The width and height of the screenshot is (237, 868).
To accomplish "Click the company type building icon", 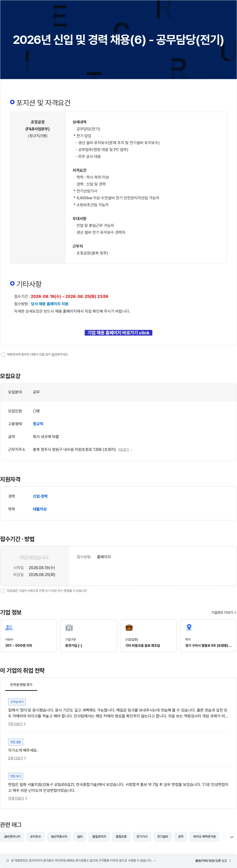I will click(x=69, y=628).
